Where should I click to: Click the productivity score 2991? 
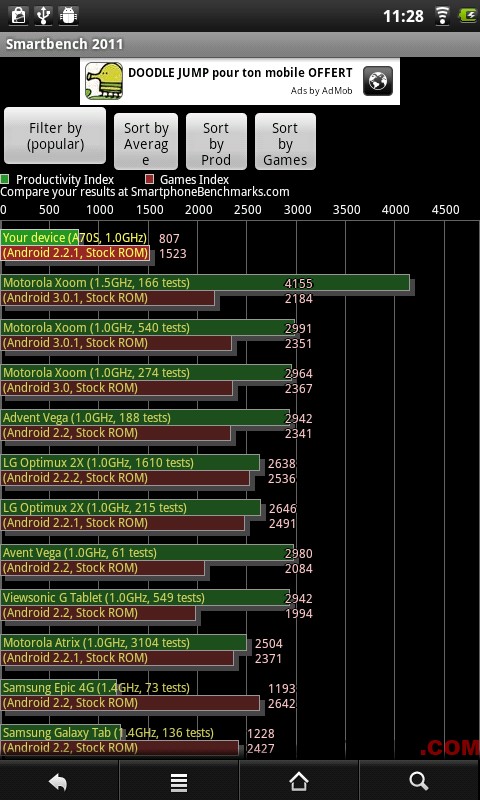(x=298, y=329)
